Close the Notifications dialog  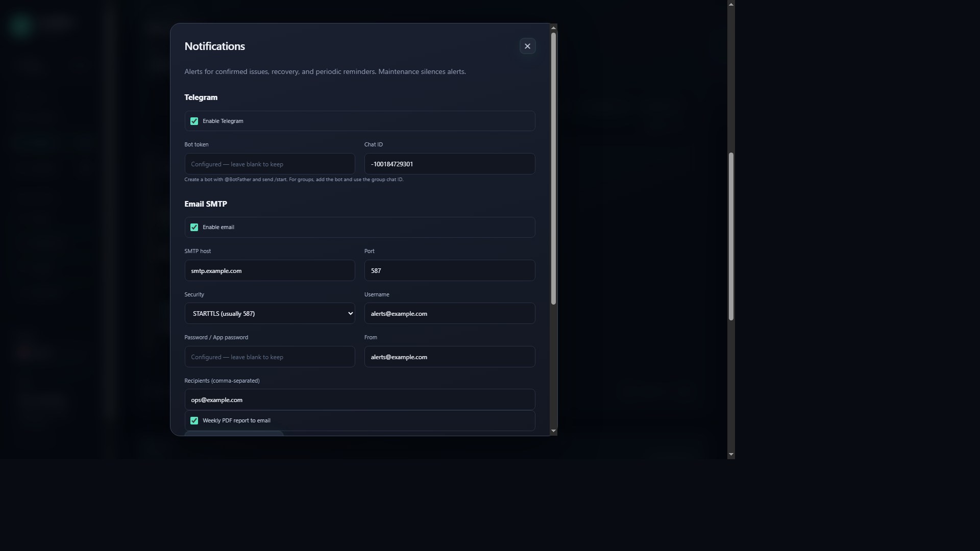(527, 46)
